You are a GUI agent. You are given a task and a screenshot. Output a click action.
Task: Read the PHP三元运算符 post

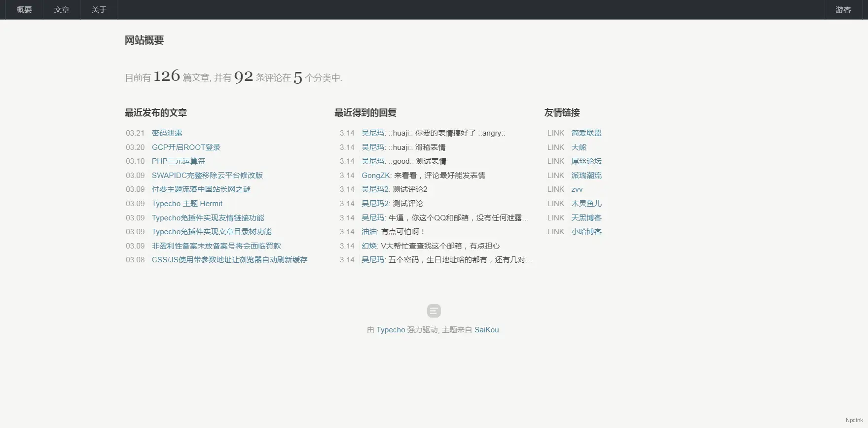[x=178, y=161]
